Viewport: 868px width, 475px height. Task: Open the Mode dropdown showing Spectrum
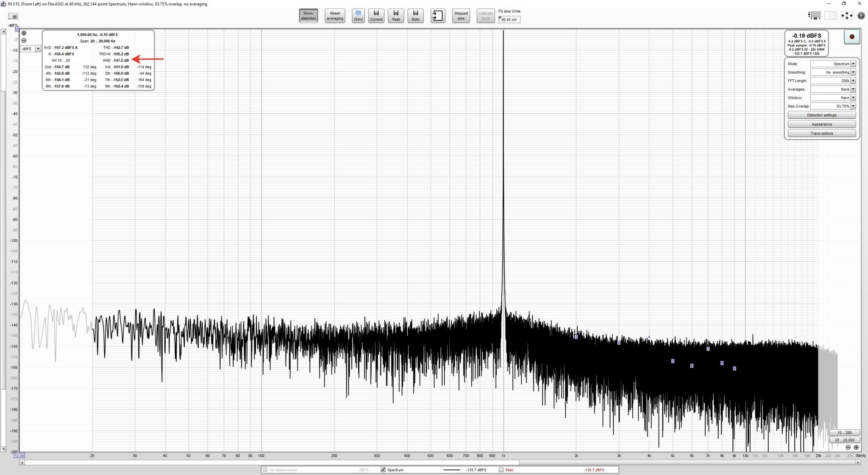click(833, 64)
